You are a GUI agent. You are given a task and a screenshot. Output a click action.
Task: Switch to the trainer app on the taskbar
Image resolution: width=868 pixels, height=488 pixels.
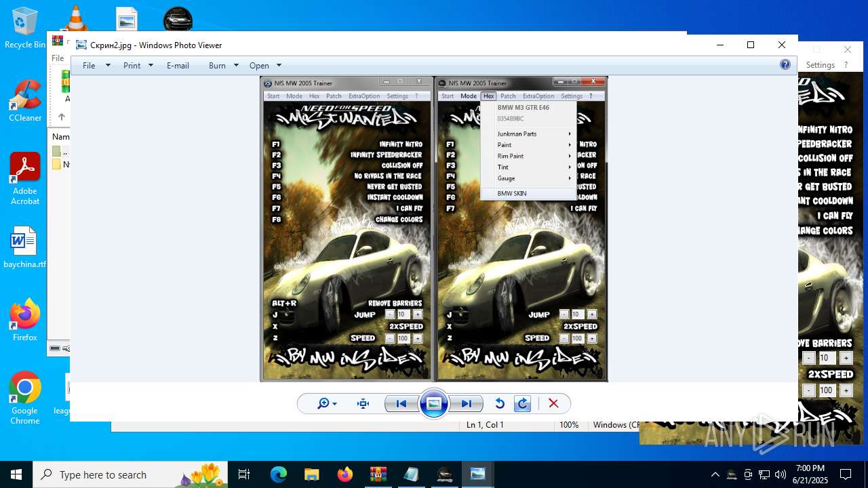[444, 474]
